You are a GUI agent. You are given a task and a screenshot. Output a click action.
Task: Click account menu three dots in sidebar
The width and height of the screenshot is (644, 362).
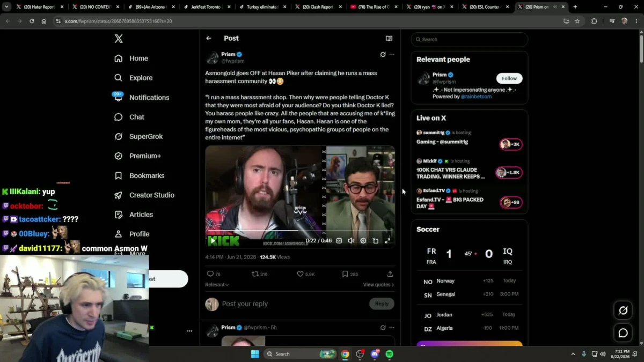(189, 331)
